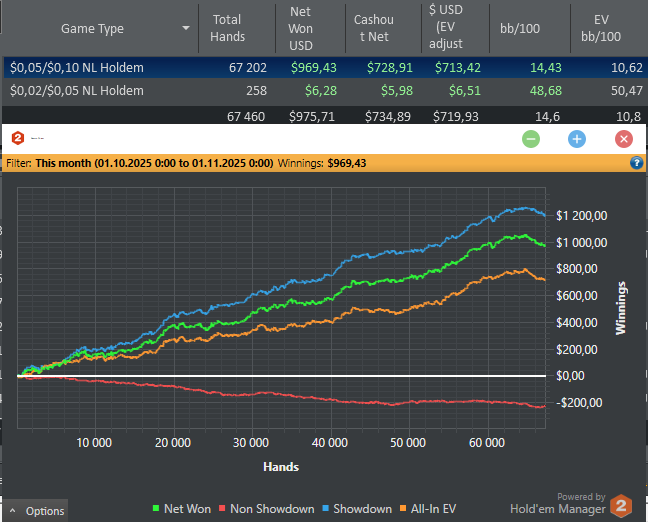Click the 67 202 total hands cell
Screen dimensions: 648x522
248,67
